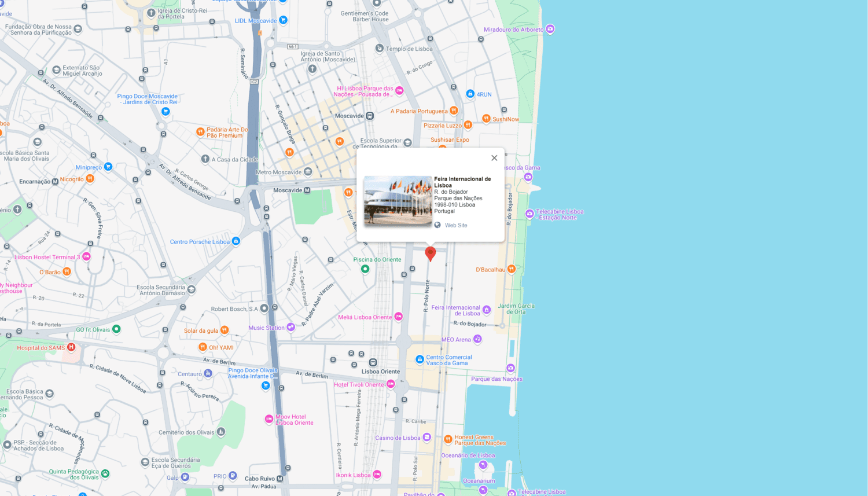Click Pingo Doce Moscavide cart icon
The image size is (868, 496).
pyautogui.click(x=165, y=111)
